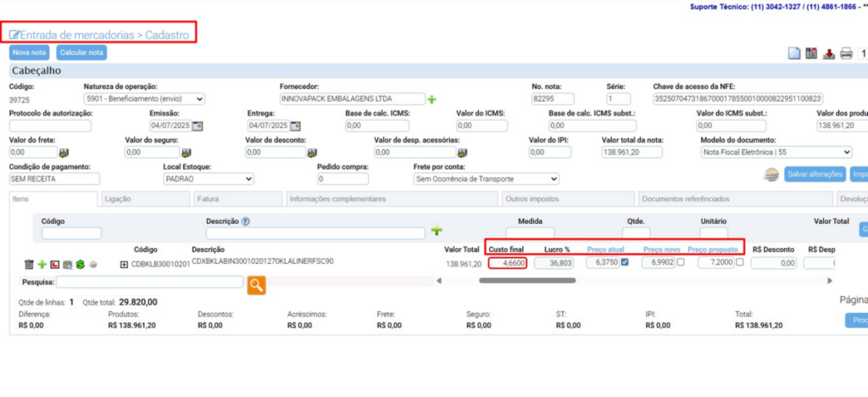
Task: Click the coins icon left of Salvar alterações
Action: (771, 174)
